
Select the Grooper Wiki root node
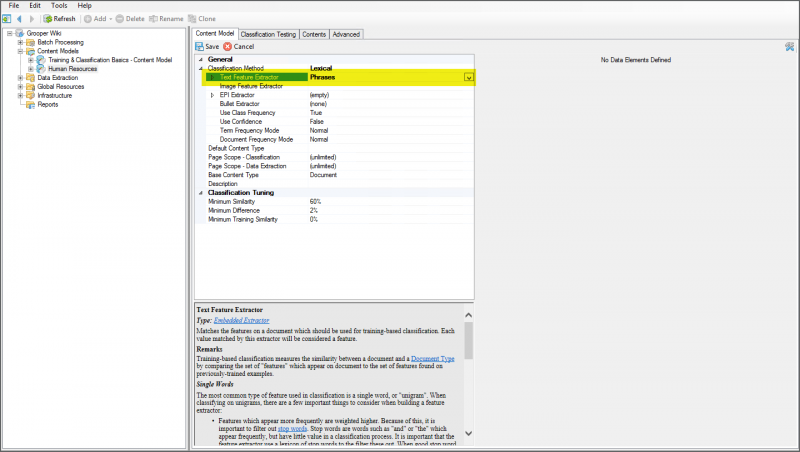[44, 34]
